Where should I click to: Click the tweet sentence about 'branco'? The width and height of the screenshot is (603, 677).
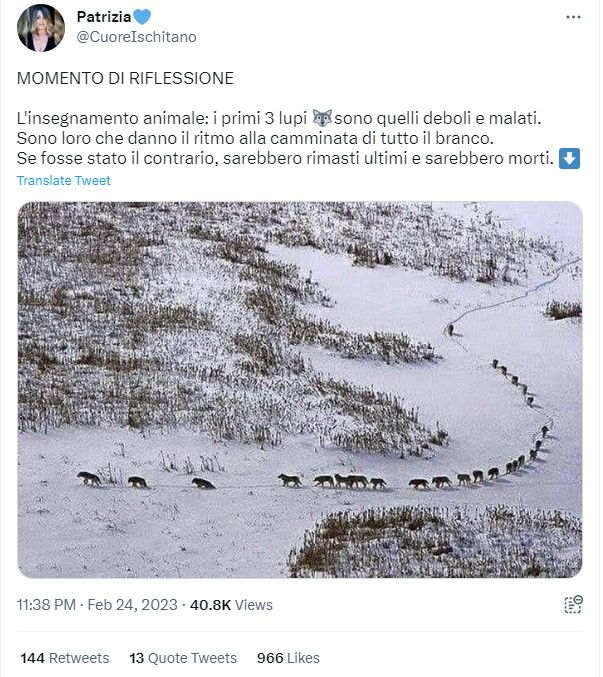pos(255,138)
